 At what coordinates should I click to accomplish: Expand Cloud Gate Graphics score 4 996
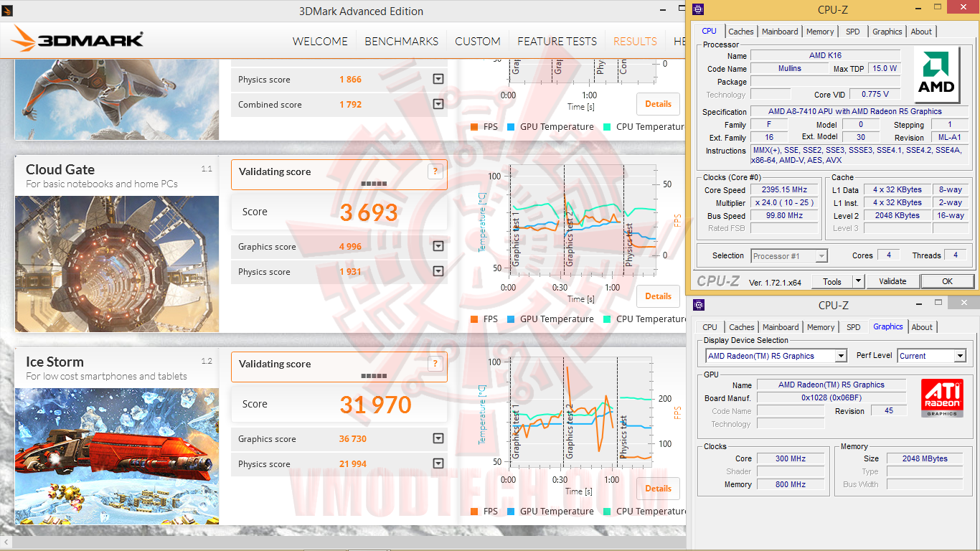pyautogui.click(x=438, y=247)
